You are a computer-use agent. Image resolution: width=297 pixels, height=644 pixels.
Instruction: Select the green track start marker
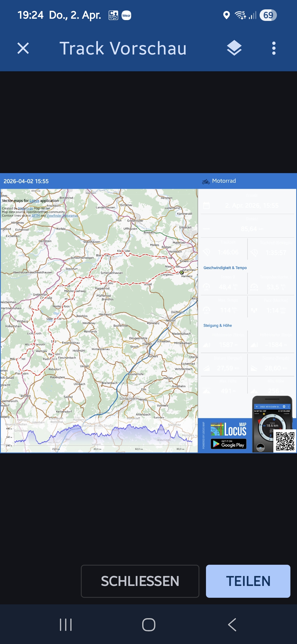(x=182, y=272)
